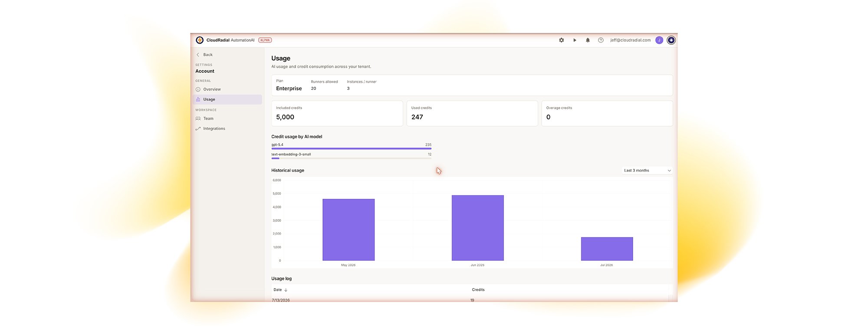Image resolution: width=868 pixels, height=335 pixels.
Task: Click the May 2026 chart bar
Action: (x=349, y=230)
